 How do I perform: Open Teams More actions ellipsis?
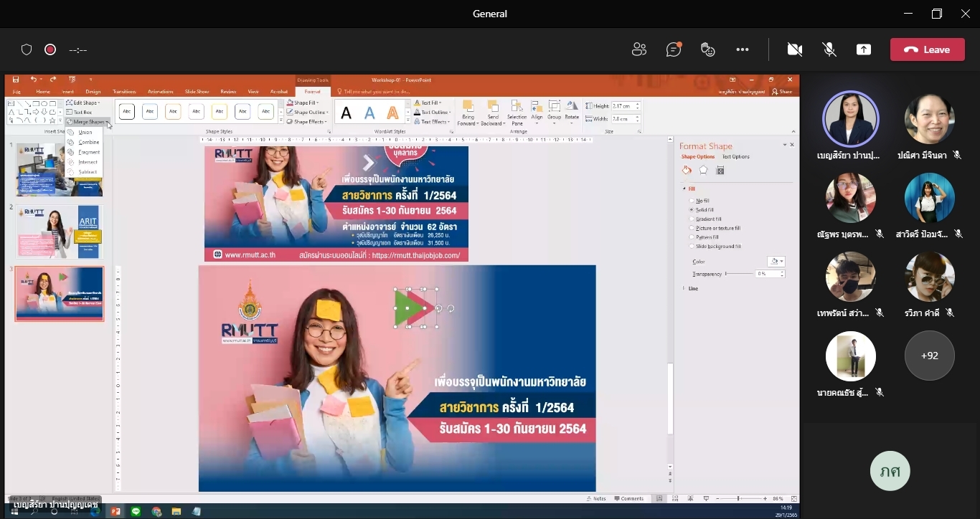click(743, 49)
